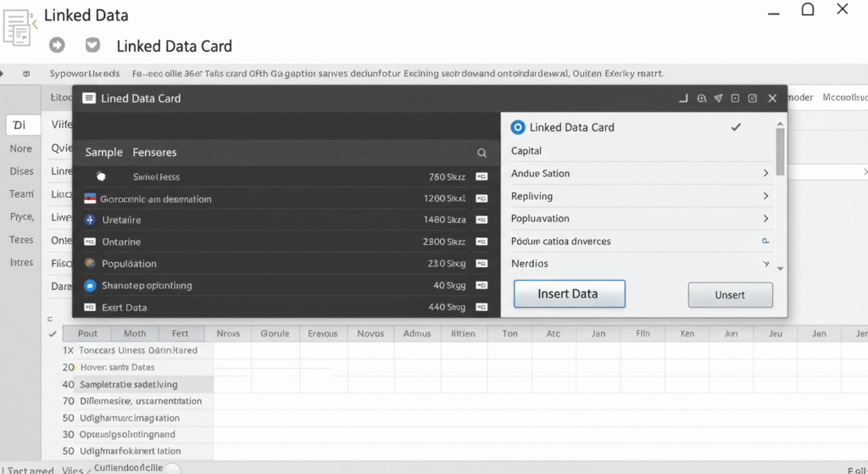Click the shield icon beside Linked Data Card
The image size is (868, 474).
click(93, 46)
